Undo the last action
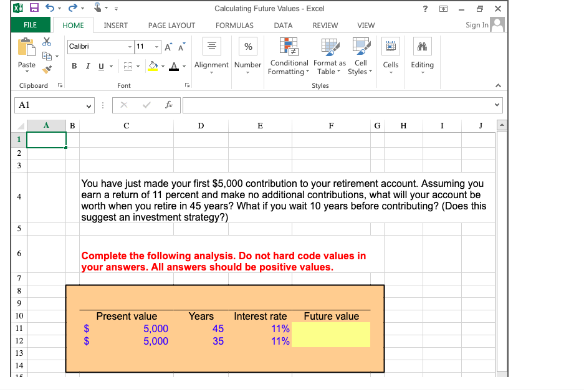The height and width of the screenshot is (392, 584). 49,7
